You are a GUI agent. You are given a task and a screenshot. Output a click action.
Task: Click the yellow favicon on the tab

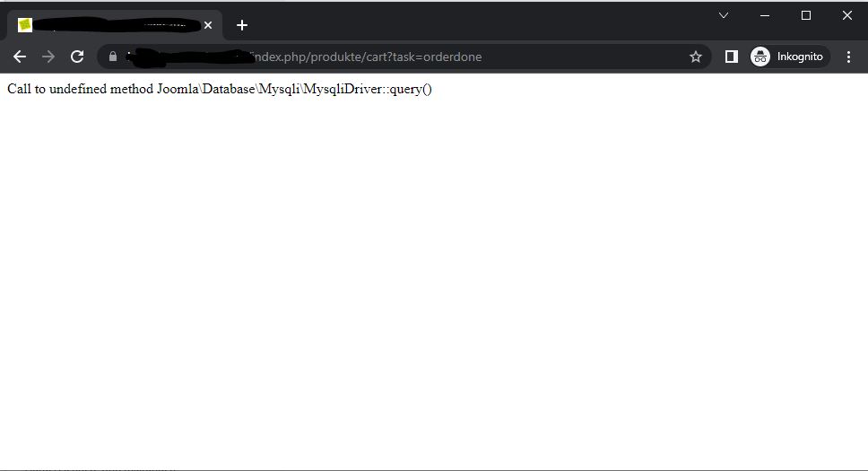[x=25, y=25]
